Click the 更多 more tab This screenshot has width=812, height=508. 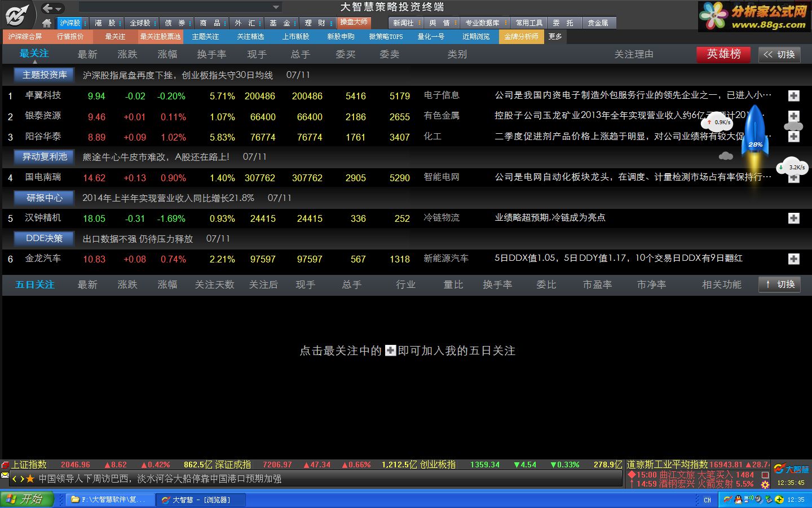555,37
